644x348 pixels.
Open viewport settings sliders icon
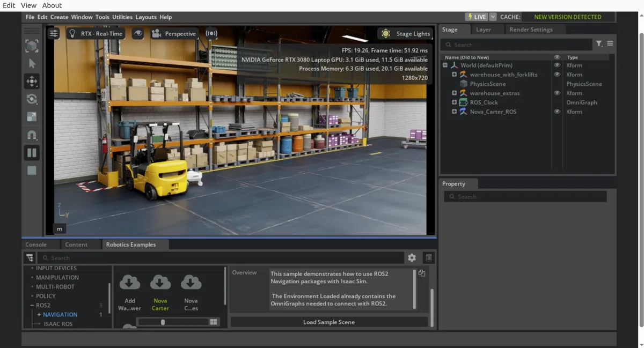click(54, 33)
